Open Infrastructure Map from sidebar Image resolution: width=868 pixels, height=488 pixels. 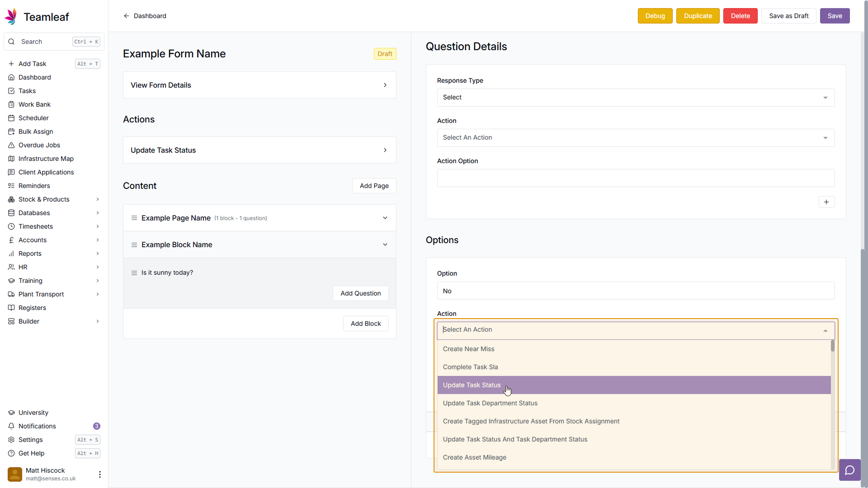46,159
